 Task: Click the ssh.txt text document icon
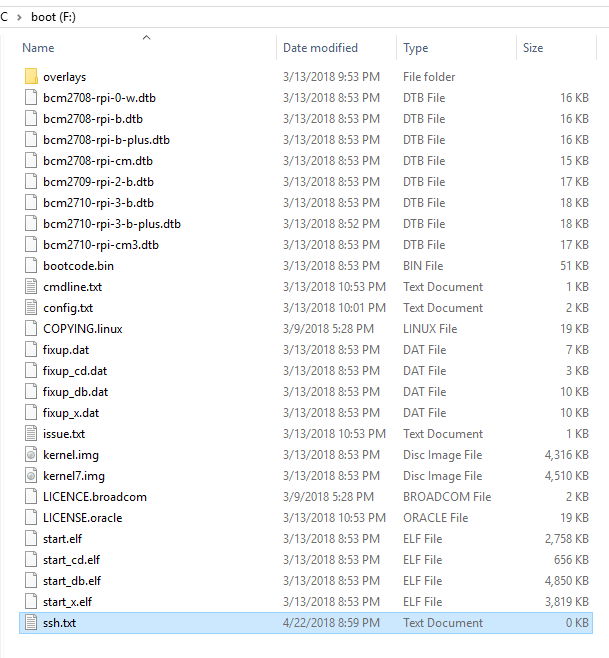pyautogui.click(x=31, y=622)
